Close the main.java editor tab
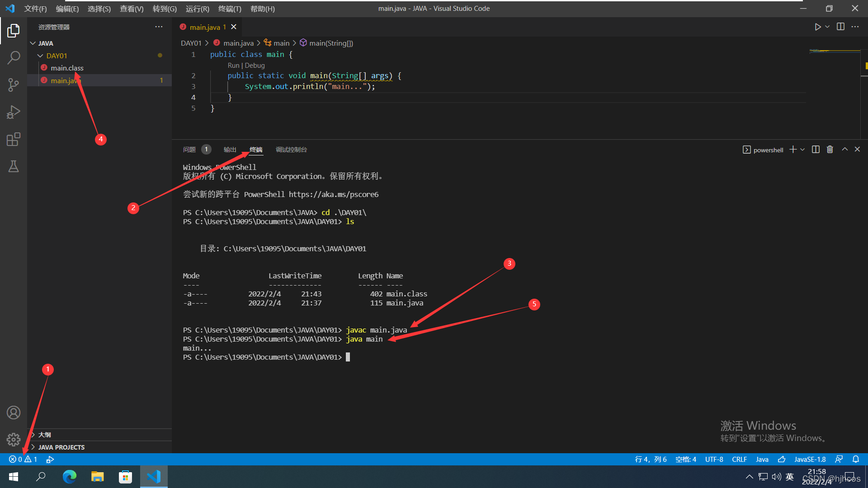The height and width of the screenshot is (488, 868). click(234, 27)
